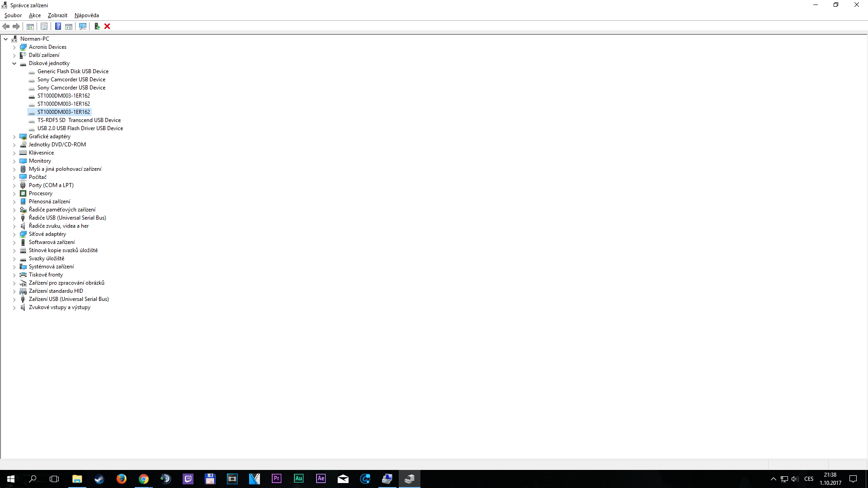Click the blue Help question mark icon
The width and height of the screenshot is (868, 488).
pos(58,26)
